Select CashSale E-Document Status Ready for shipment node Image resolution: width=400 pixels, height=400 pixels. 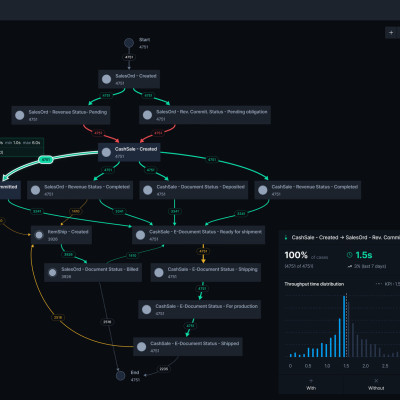[x=199, y=235]
